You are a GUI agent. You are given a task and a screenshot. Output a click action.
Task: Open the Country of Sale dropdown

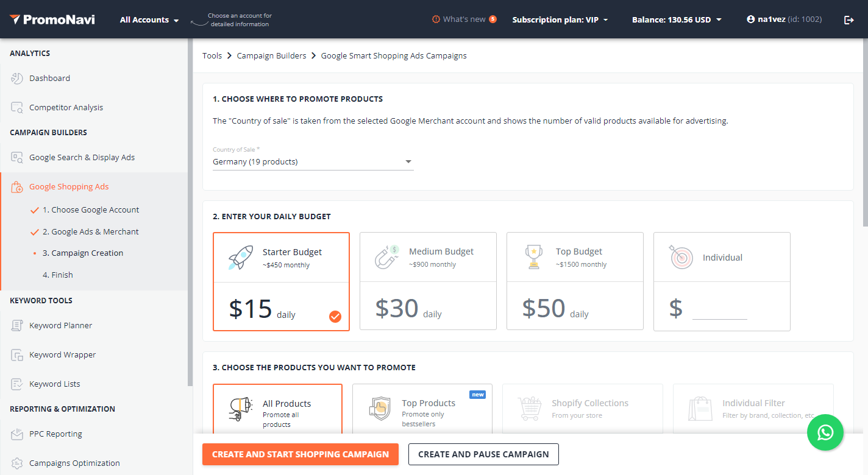pos(313,161)
